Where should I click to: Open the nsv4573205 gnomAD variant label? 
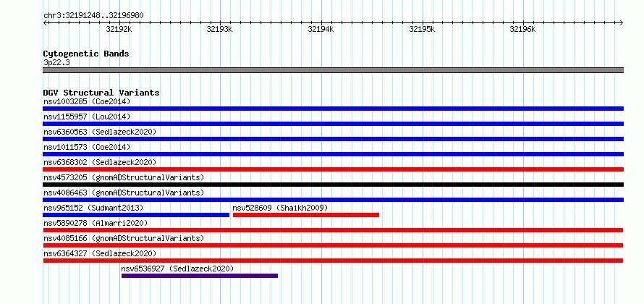(x=124, y=177)
